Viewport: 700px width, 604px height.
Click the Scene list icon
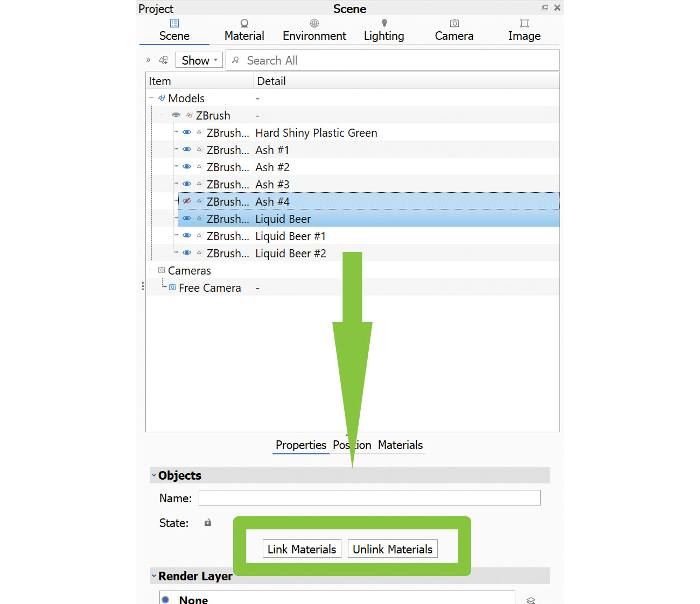point(174,23)
